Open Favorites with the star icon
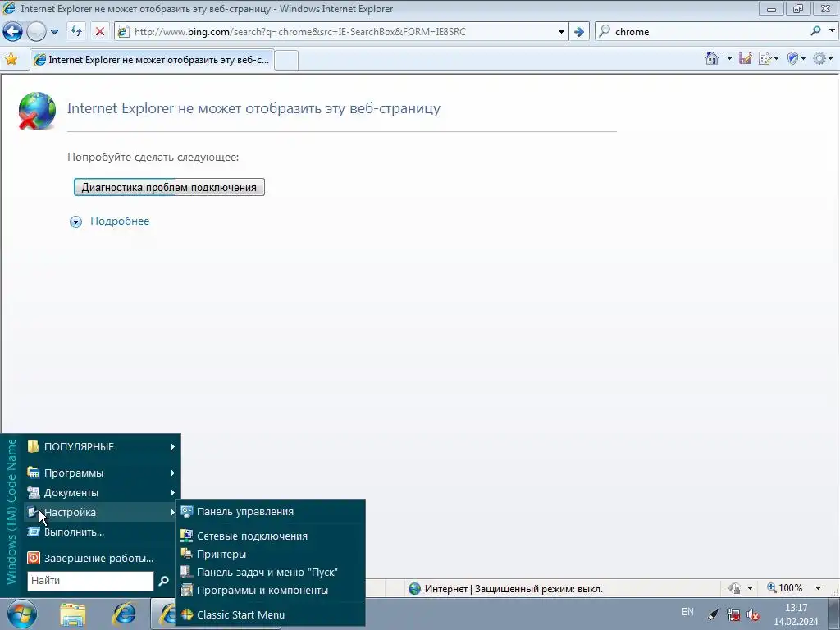This screenshot has height=630, width=840. click(x=11, y=59)
